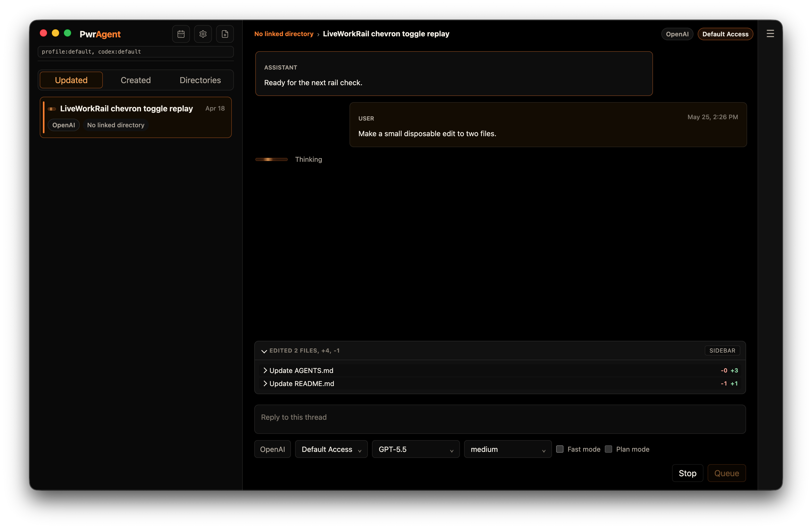This screenshot has width=812, height=529.
Task: Open settings gear icon
Action: click(203, 34)
